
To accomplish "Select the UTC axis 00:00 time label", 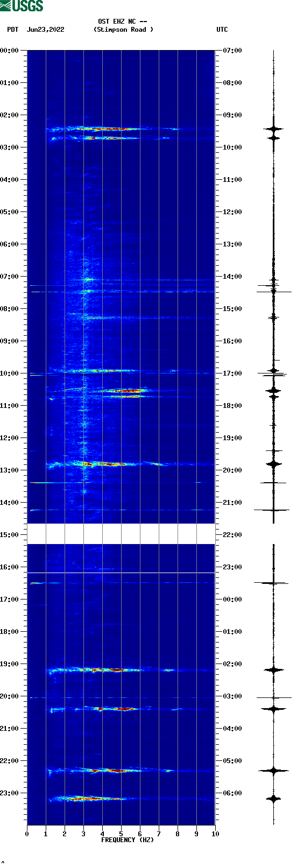I will coord(232,599).
